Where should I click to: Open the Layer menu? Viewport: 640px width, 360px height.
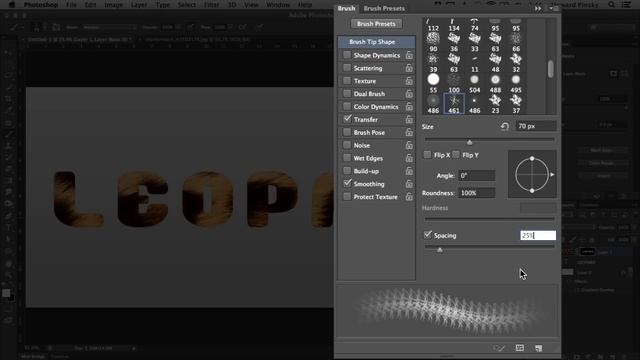(139, 5)
